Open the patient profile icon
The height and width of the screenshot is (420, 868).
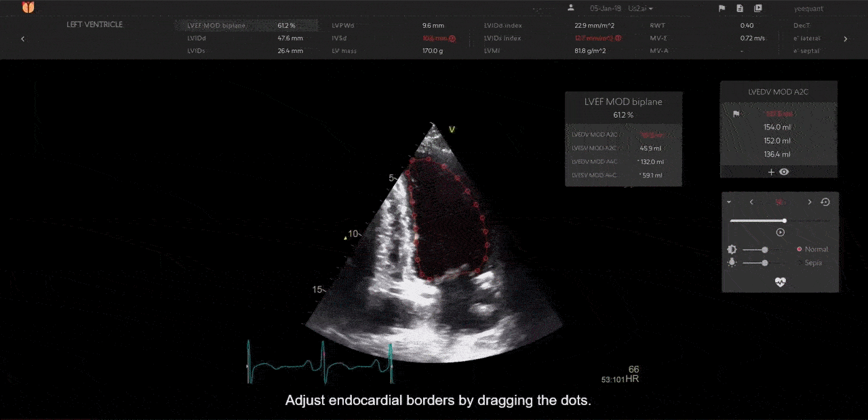[x=571, y=8]
